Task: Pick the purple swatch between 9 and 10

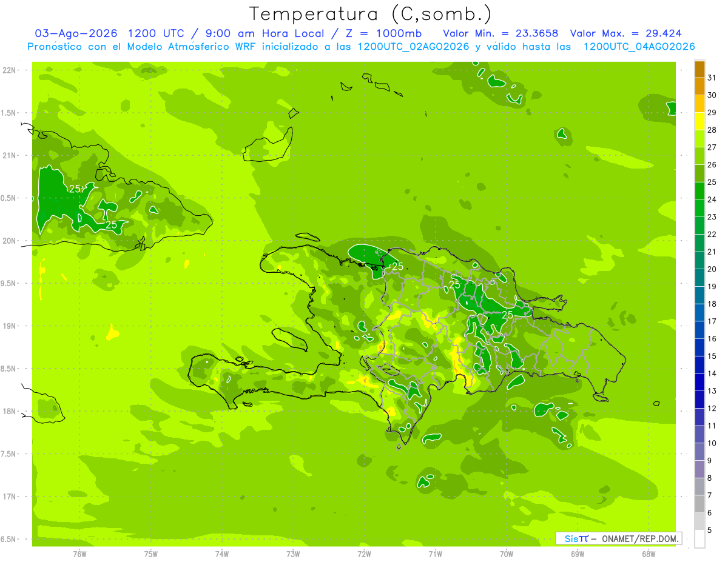Action: click(699, 452)
